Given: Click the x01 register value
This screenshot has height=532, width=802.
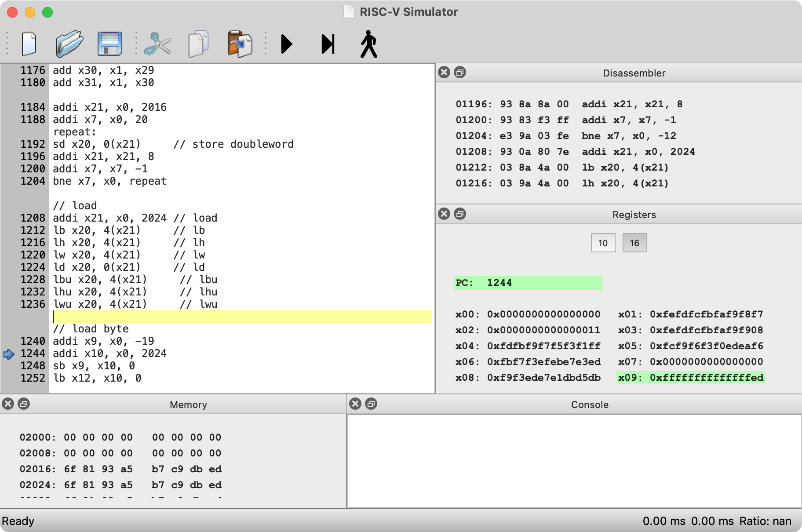Looking at the screenshot, I should pyautogui.click(x=707, y=314).
